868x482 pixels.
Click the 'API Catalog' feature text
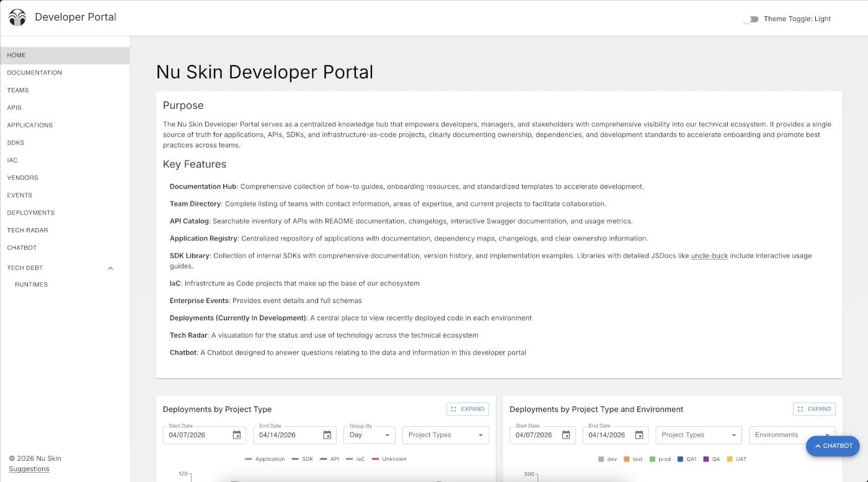coord(190,221)
